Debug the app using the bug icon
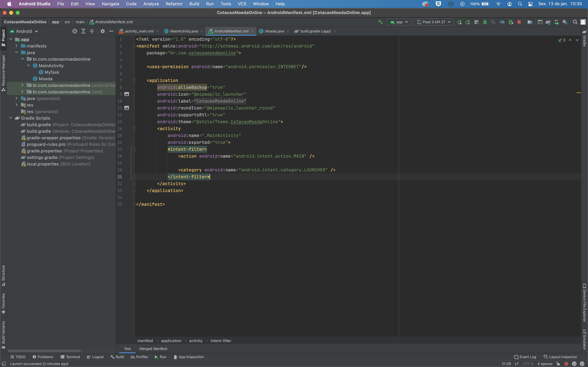 485,22
